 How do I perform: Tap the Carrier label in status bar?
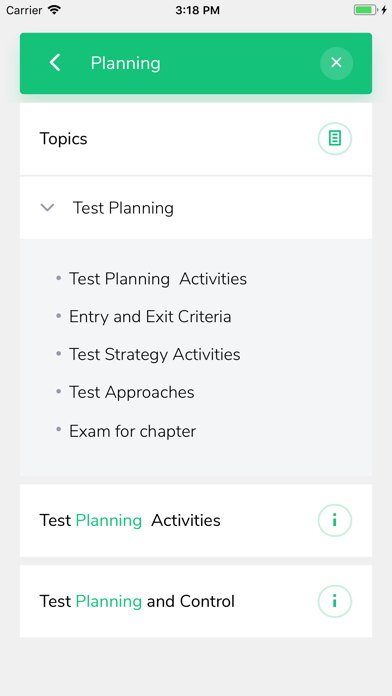[24, 10]
